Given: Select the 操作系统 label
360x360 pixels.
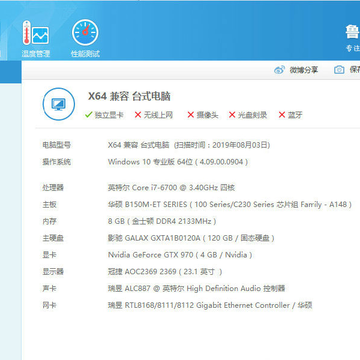Looking at the screenshot, I should (56, 162).
